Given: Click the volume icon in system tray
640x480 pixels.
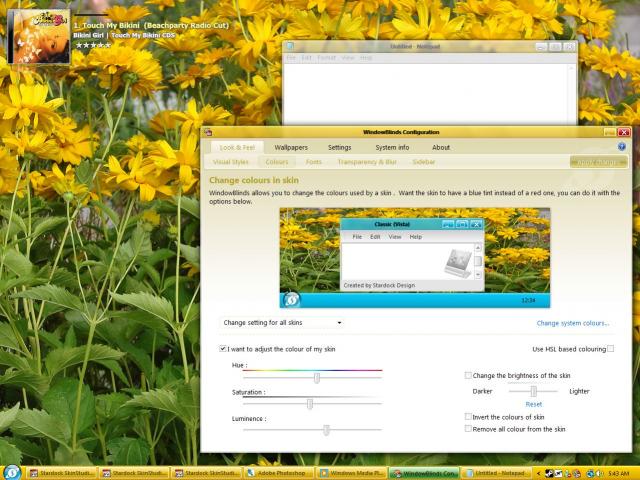Looking at the screenshot, I should [600, 473].
